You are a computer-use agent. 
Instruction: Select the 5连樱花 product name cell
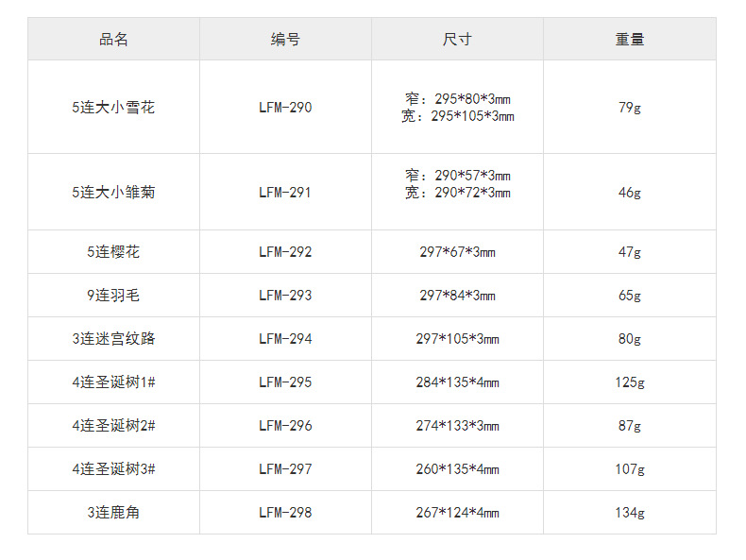click(x=113, y=252)
